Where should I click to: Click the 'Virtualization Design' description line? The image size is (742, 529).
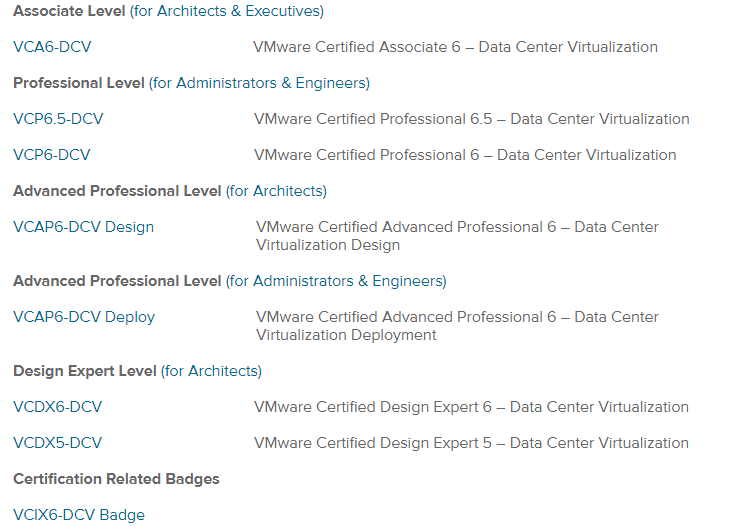(x=328, y=245)
